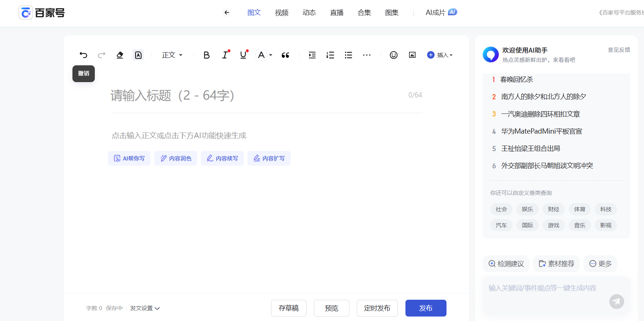Select the 游戏 category tag
Screen dimensions: 644x321
coord(554,225)
